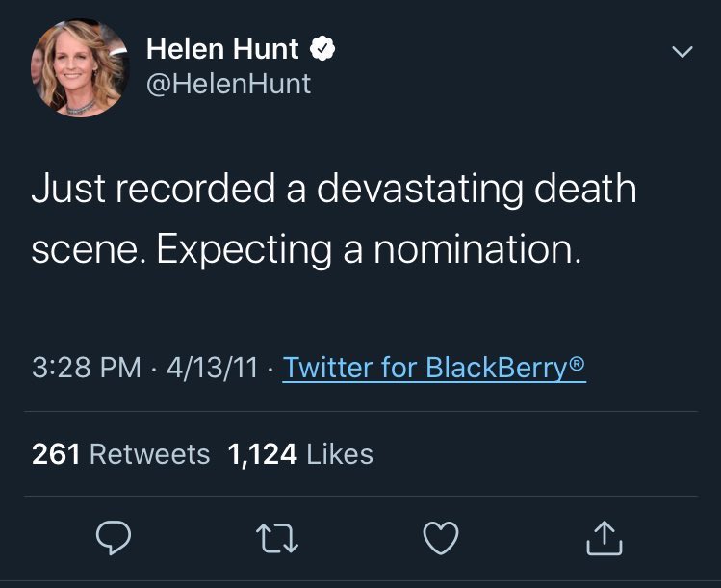Click the 4/13/11 date

point(211,368)
